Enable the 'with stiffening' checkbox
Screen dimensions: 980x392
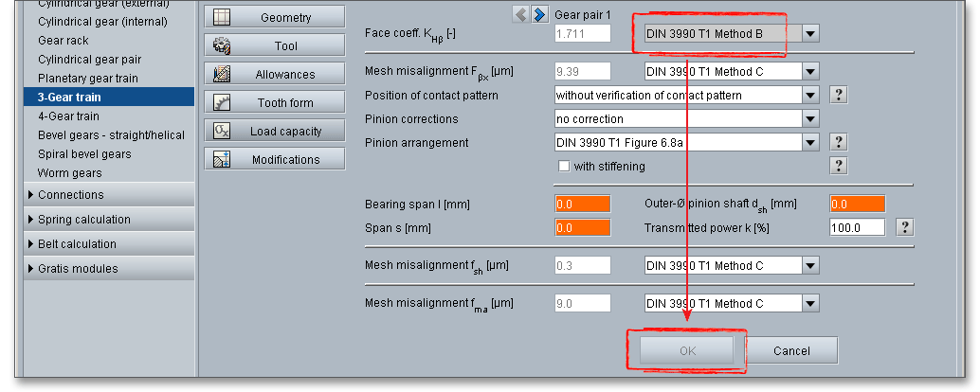coord(565,167)
